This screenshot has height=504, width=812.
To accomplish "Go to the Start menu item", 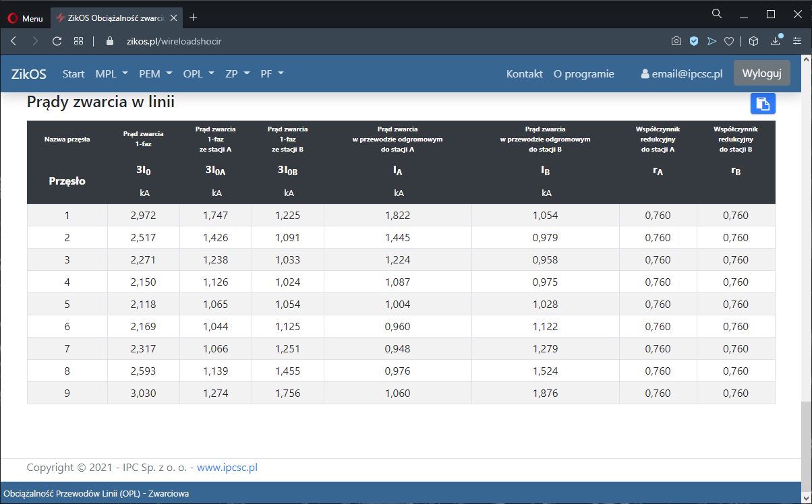I will (x=74, y=73).
